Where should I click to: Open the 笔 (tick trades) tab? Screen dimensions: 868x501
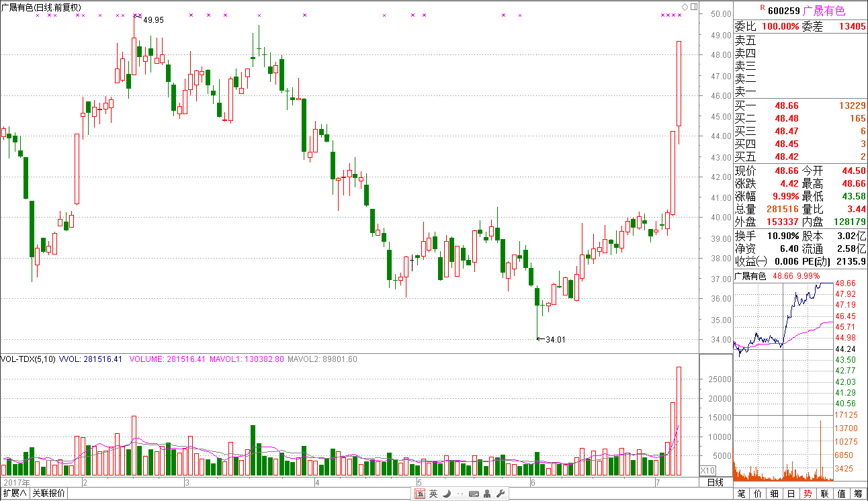(742, 494)
